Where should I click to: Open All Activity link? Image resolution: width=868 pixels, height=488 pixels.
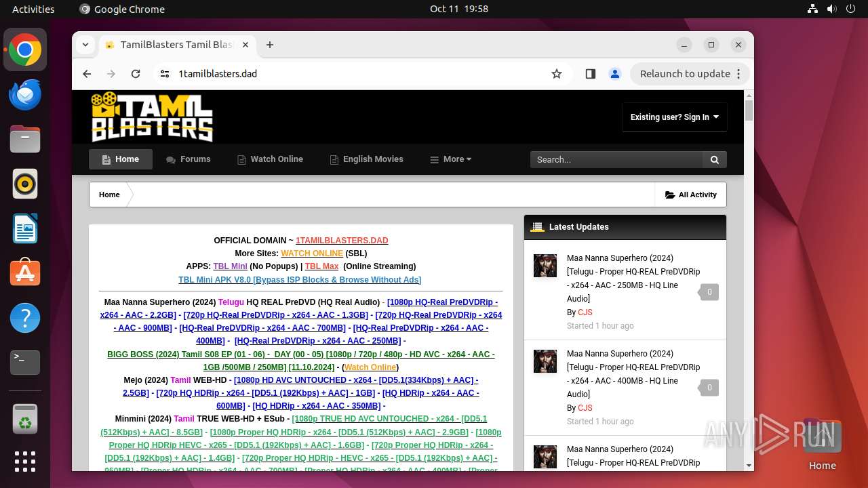[690, 195]
